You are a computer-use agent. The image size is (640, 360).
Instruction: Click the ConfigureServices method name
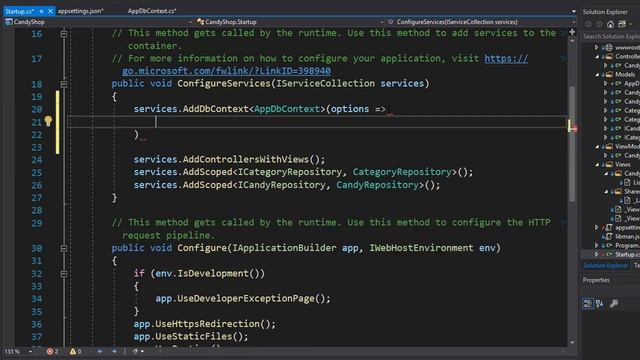coord(224,84)
